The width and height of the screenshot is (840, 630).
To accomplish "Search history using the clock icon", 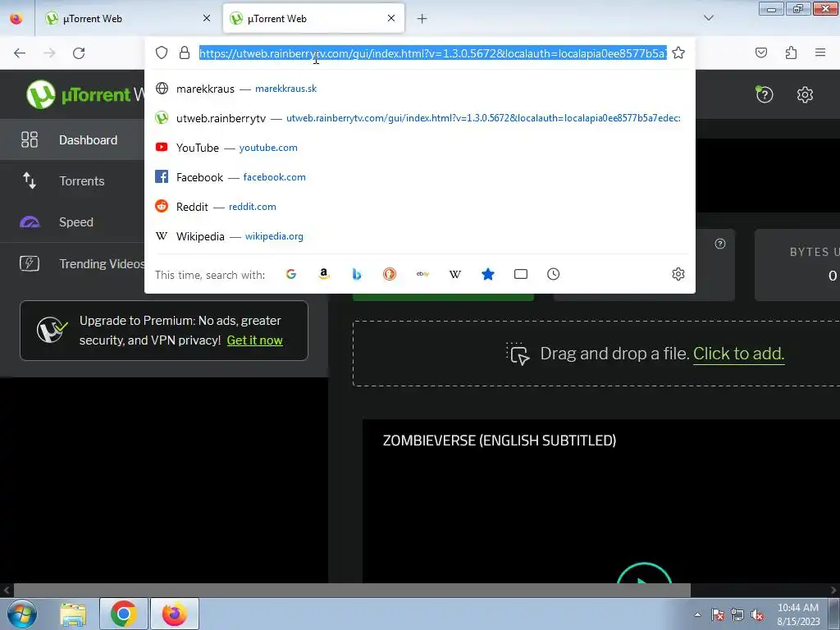I will (x=554, y=274).
